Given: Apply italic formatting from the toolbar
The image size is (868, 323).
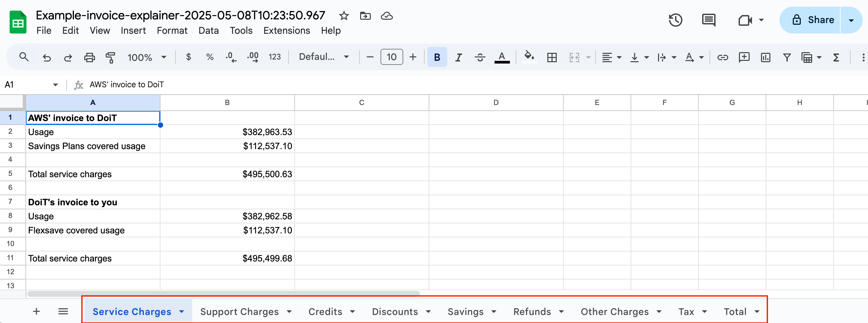Looking at the screenshot, I should tap(458, 57).
